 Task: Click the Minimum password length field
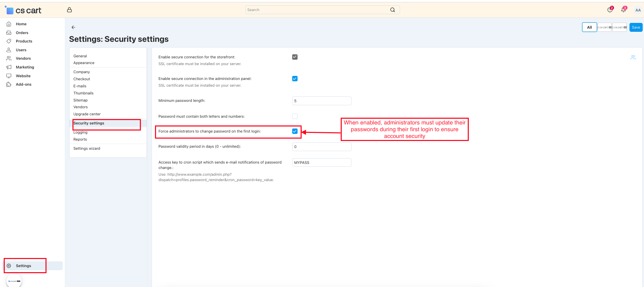click(321, 101)
